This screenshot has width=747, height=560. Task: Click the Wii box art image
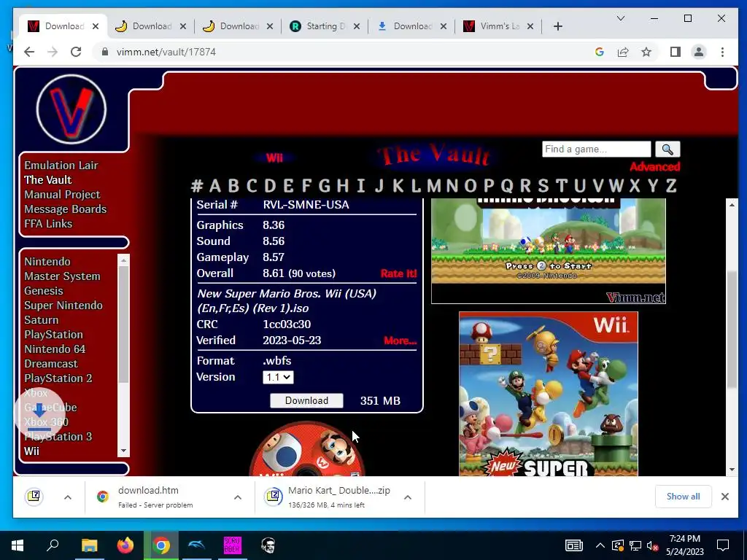(549, 394)
